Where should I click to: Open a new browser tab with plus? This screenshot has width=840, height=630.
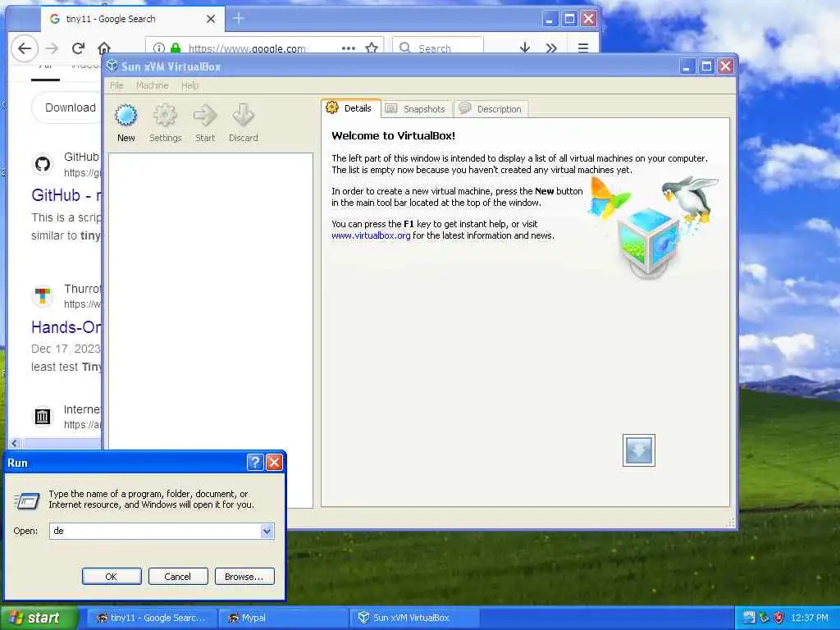click(239, 19)
